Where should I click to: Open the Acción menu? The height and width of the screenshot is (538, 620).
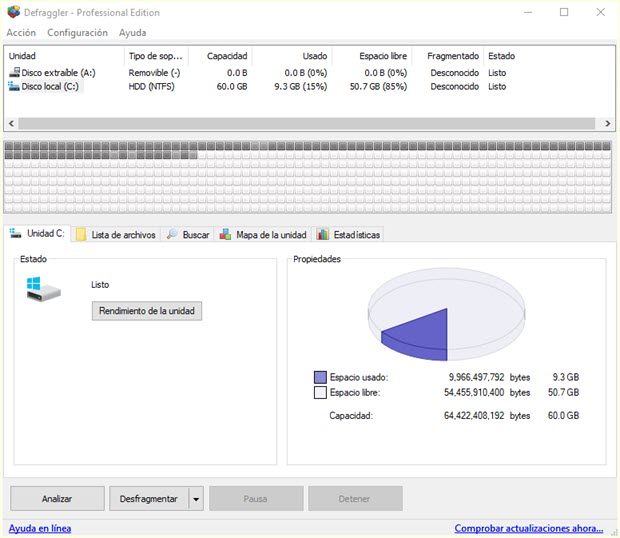(21, 32)
